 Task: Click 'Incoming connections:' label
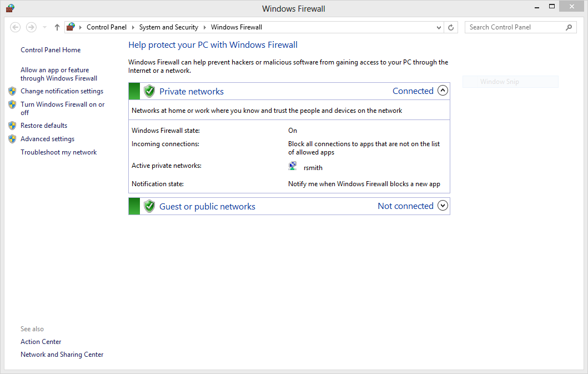tap(165, 144)
